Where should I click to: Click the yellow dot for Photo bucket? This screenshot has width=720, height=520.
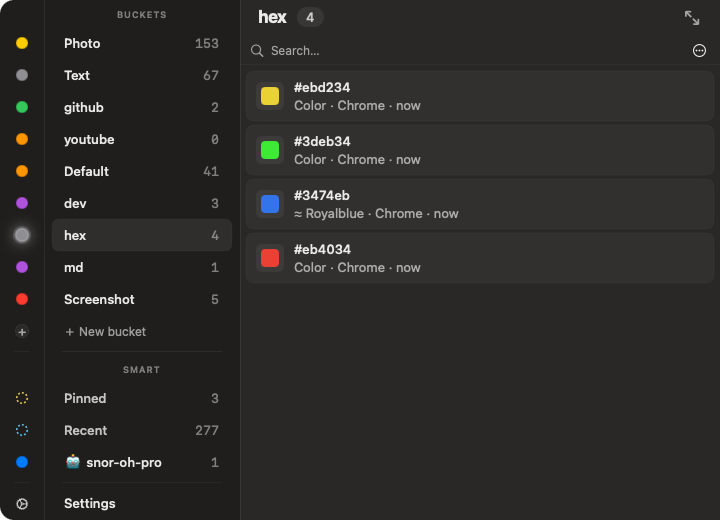pos(22,43)
